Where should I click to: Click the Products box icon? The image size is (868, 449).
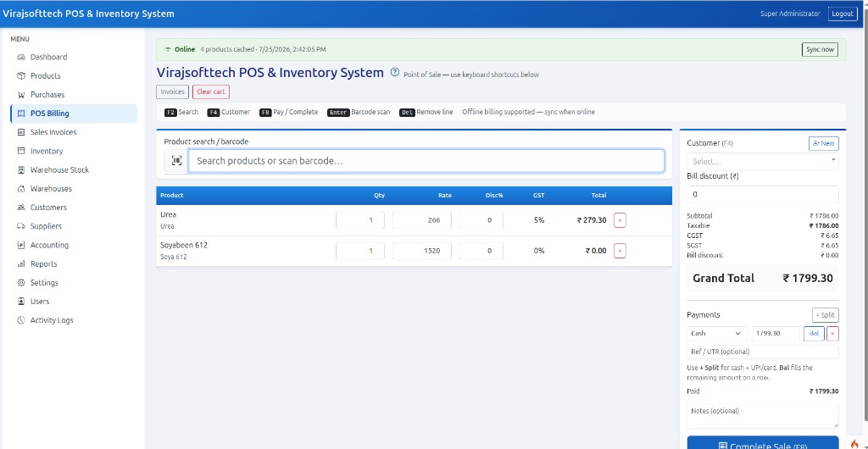(x=21, y=75)
